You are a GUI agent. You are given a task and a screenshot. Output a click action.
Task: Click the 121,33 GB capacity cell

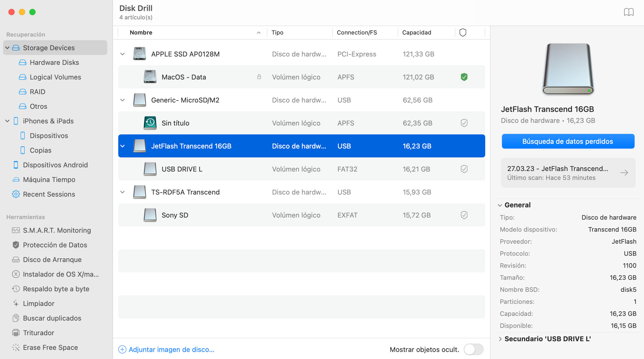418,54
